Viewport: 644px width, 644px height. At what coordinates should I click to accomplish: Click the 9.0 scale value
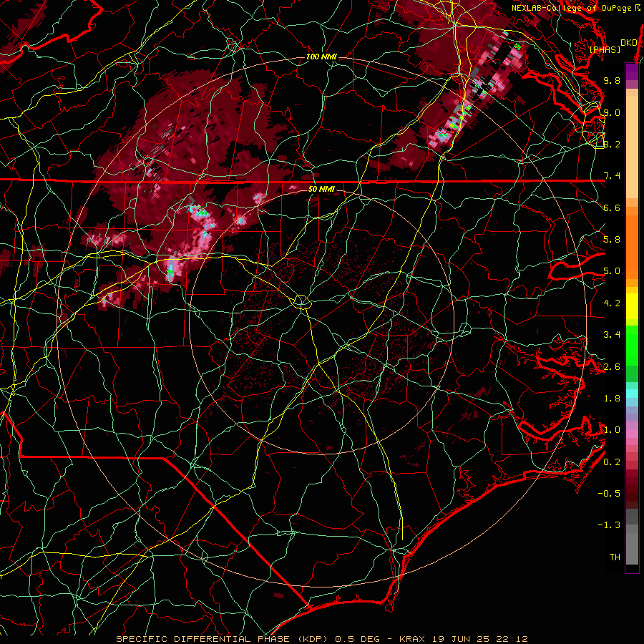point(612,112)
